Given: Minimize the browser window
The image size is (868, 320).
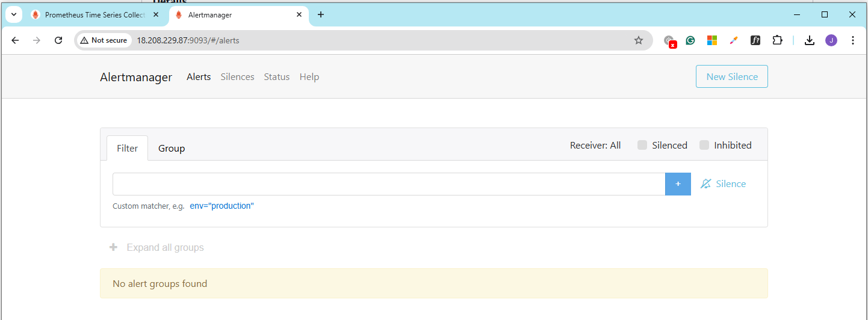Looking at the screenshot, I should tap(797, 14).
